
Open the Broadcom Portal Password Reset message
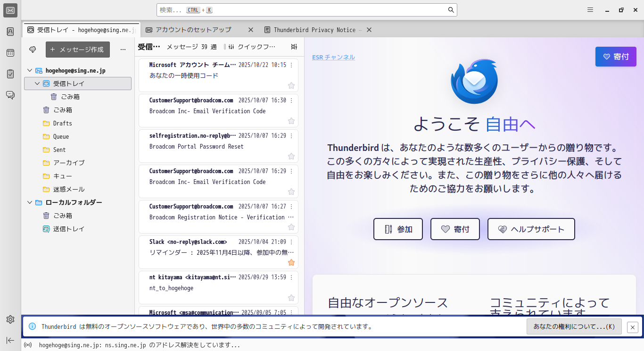(218, 146)
